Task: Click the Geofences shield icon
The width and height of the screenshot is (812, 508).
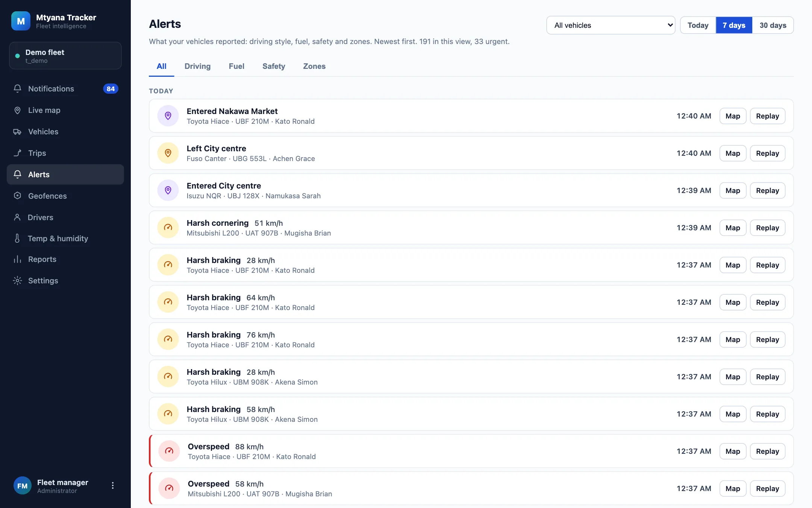Action: pyautogui.click(x=17, y=196)
